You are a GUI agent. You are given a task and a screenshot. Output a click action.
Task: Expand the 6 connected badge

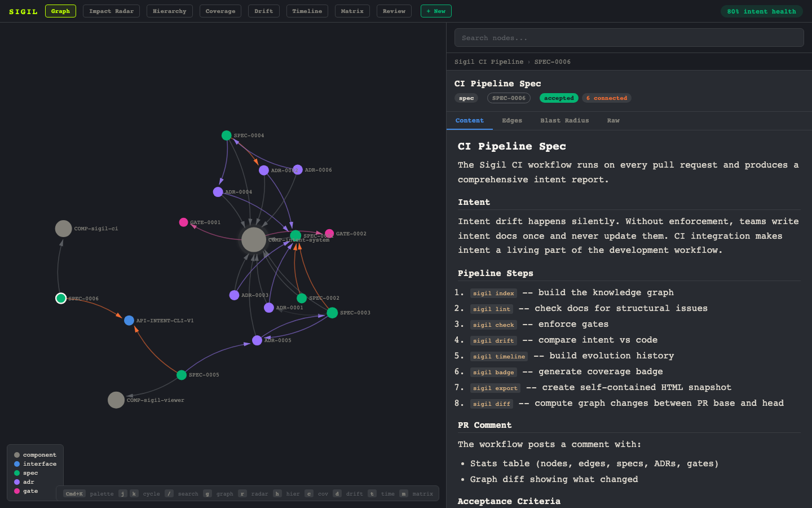pos(606,98)
